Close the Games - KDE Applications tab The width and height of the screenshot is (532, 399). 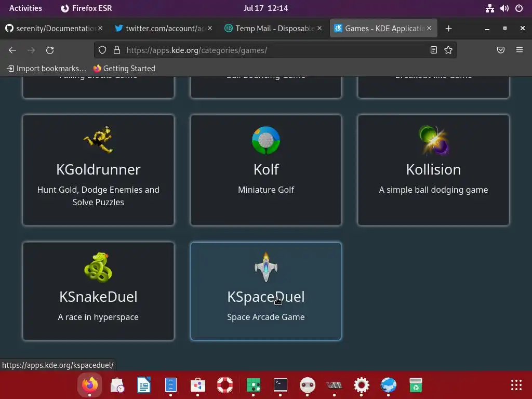pos(429,28)
